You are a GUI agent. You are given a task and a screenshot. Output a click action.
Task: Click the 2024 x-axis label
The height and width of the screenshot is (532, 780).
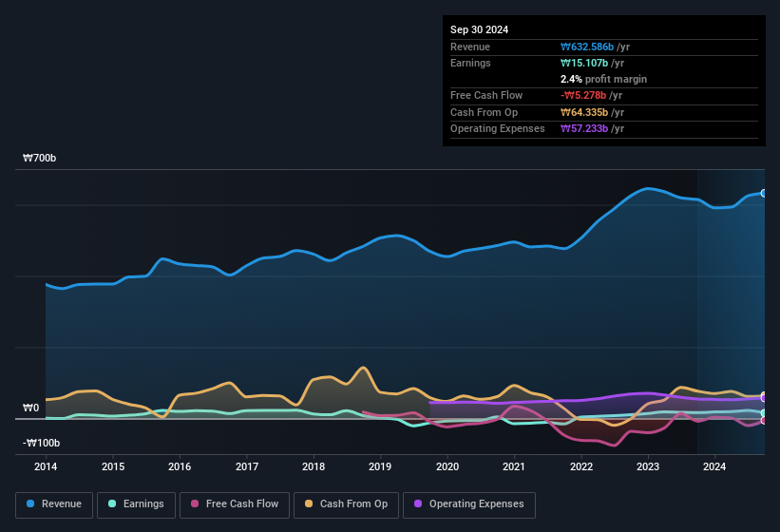point(714,466)
